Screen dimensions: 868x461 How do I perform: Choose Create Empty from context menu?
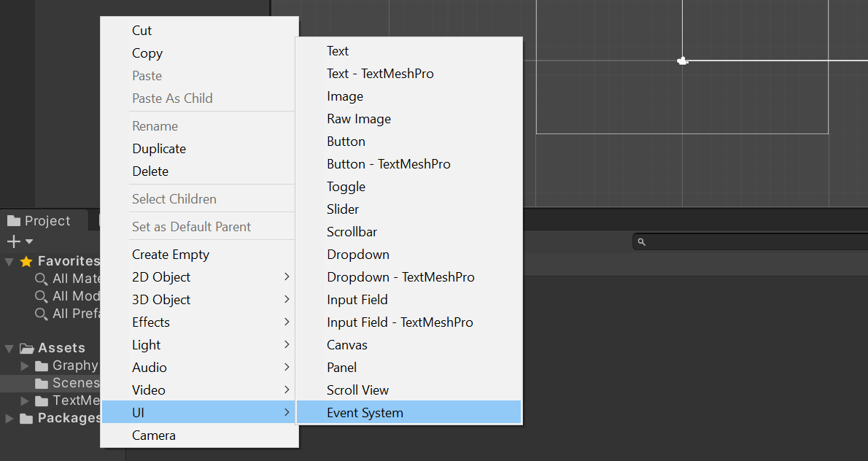tap(171, 255)
